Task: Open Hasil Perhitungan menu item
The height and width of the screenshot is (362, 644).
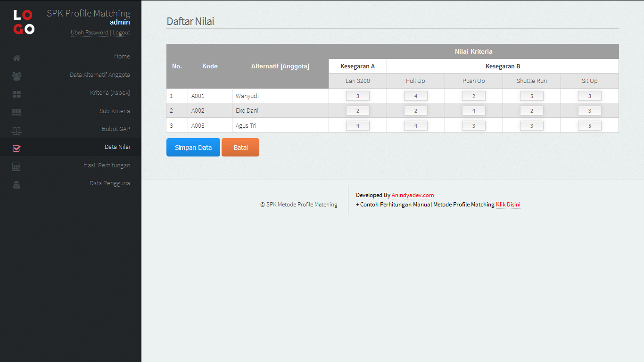Action: tap(107, 165)
